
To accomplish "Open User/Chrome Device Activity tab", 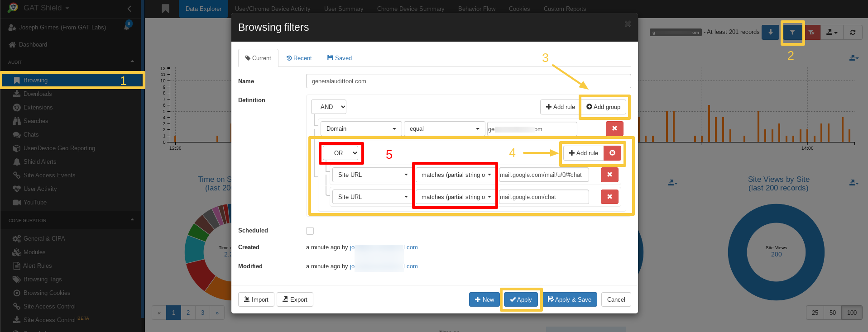I will click(273, 9).
